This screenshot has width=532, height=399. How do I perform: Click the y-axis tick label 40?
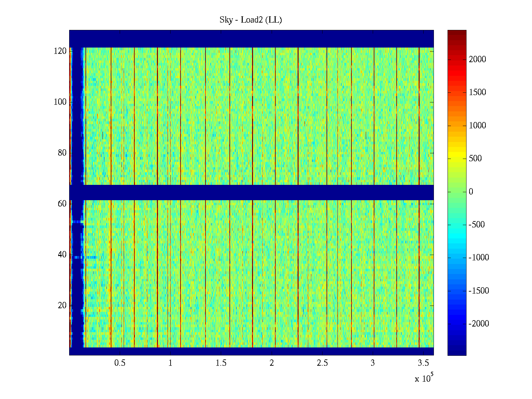tap(62, 255)
